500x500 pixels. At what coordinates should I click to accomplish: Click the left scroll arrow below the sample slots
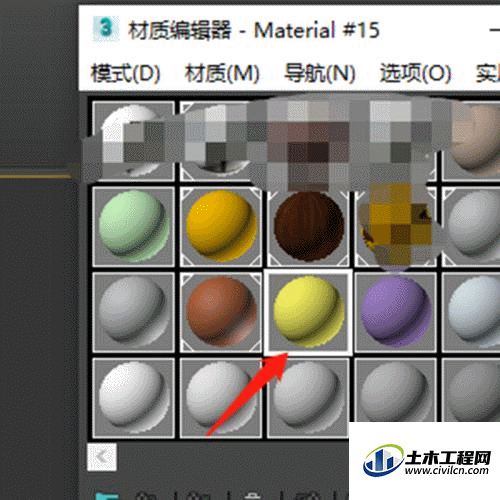(102, 457)
